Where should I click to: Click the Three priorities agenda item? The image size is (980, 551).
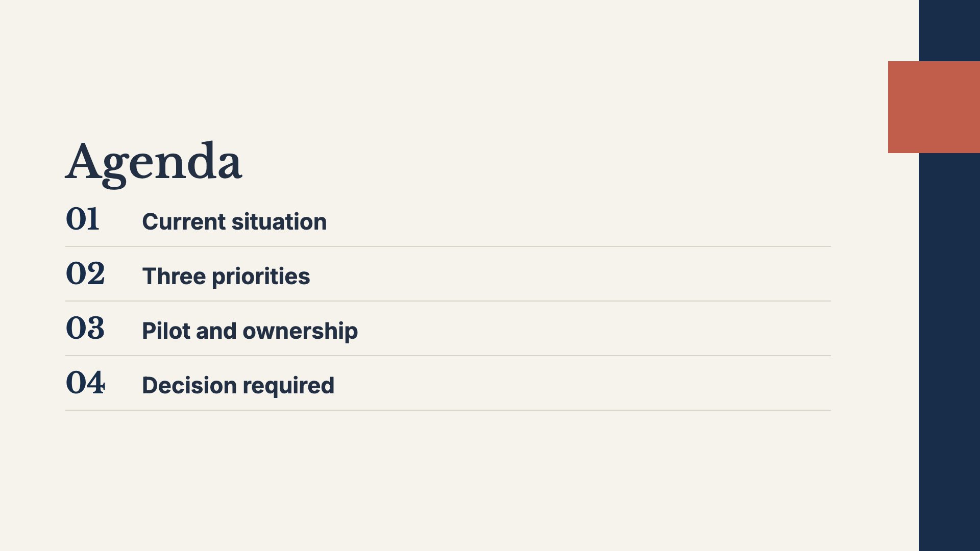coord(226,277)
